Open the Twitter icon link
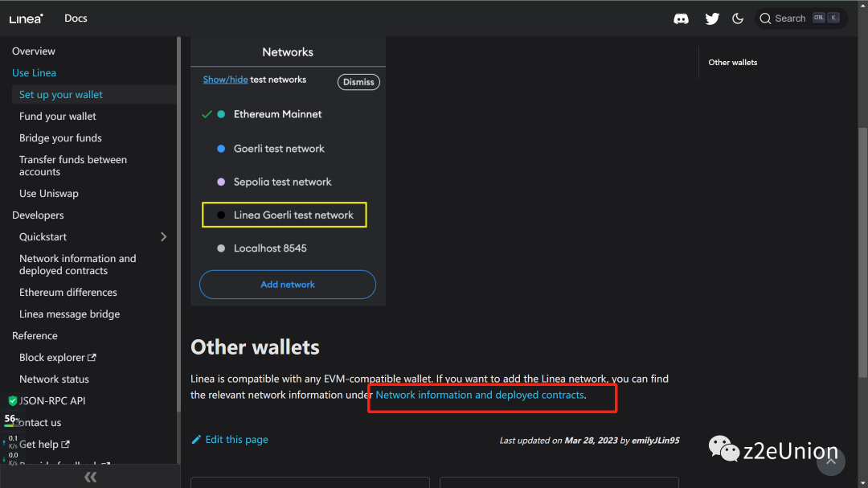Viewport: 868px width, 488px height. tap(712, 18)
